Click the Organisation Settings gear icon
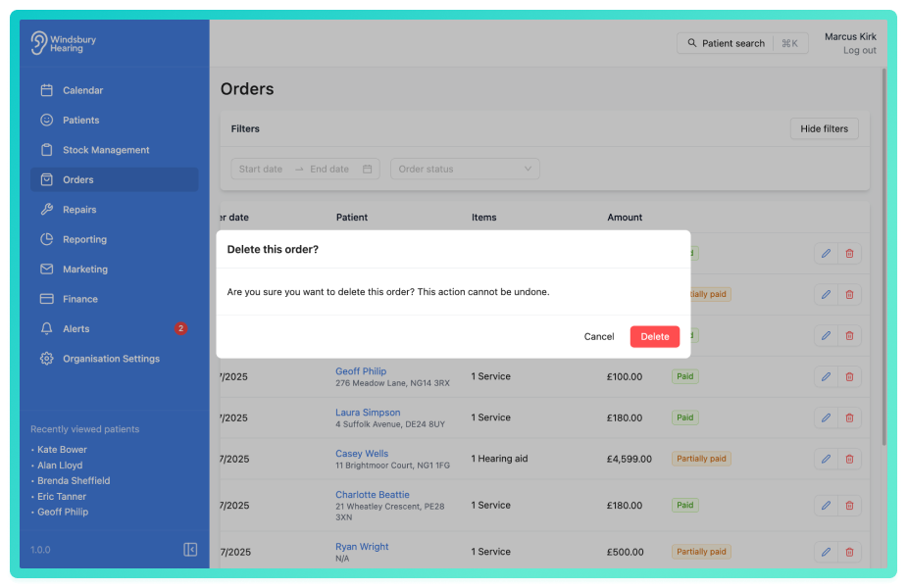 click(x=47, y=359)
